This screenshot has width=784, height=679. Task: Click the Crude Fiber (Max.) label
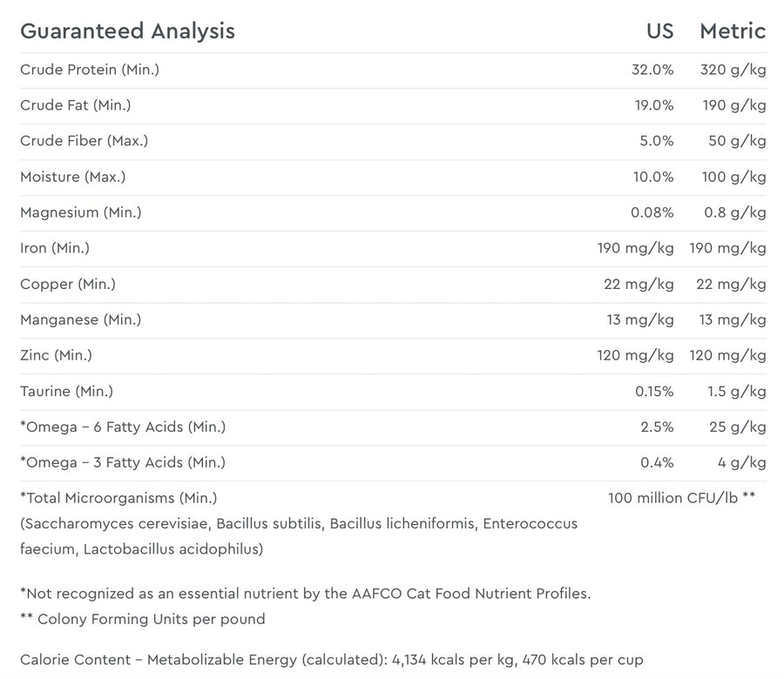pyautogui.click(x=84, y=141)
